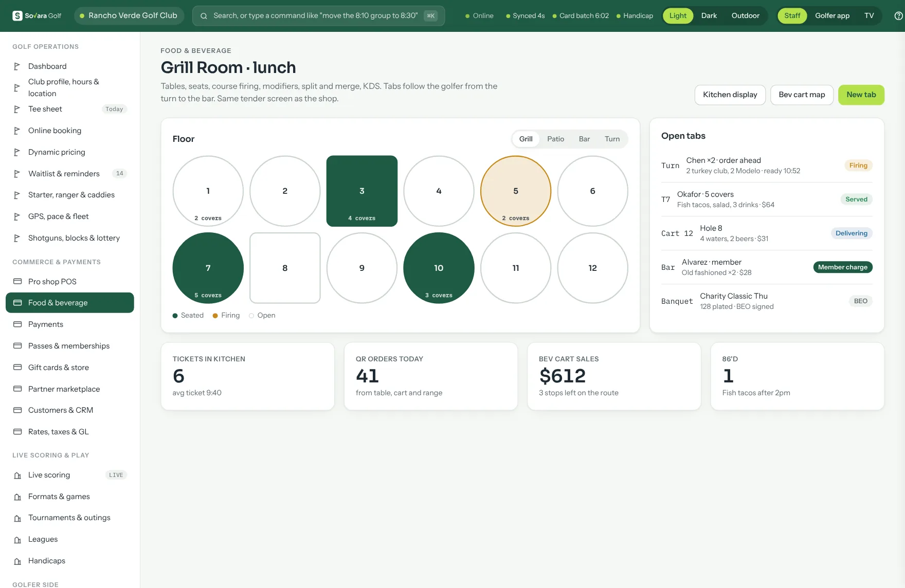Click the flag icon beside Dynamic pricing
This screenshot has width=905, height=588.
click(x=17, y=152)
